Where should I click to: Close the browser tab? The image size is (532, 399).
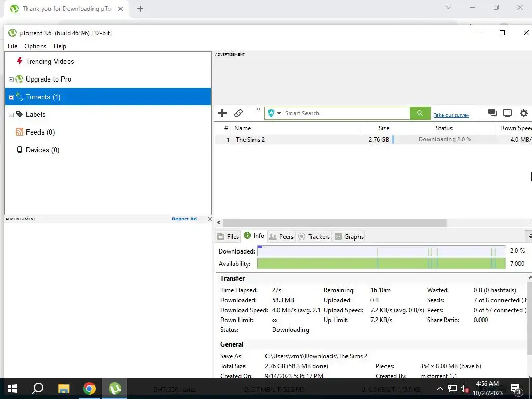(x=121, y=9)
